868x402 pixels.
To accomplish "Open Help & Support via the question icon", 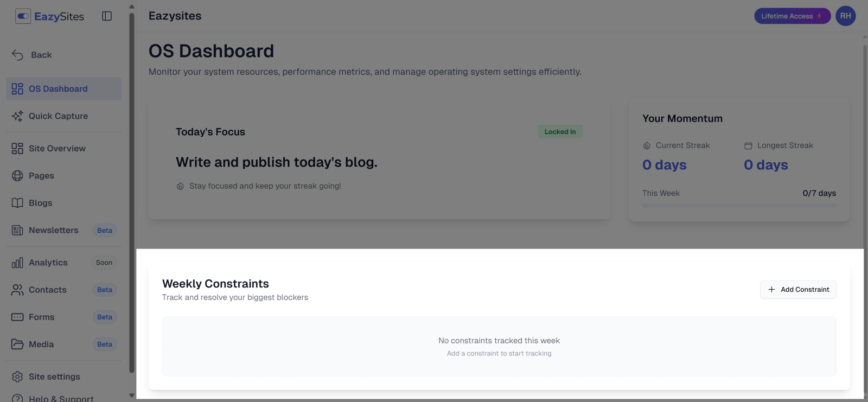I will 17,399.
